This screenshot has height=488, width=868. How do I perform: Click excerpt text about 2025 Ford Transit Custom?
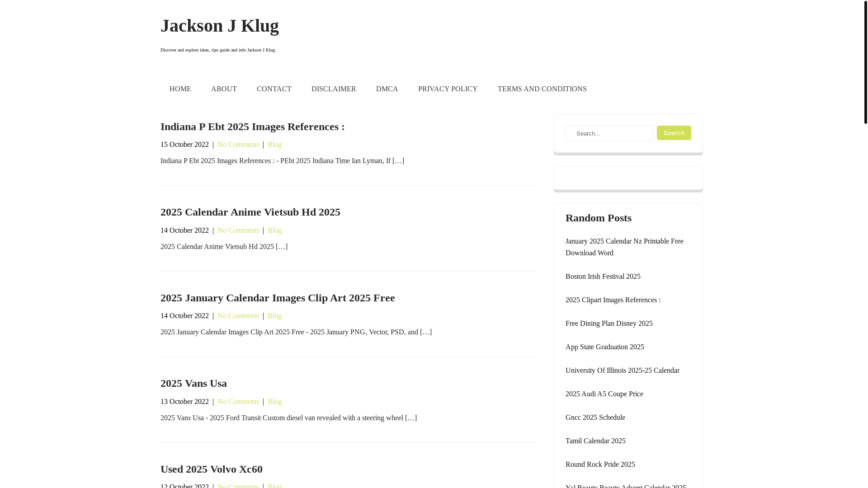coord(288,418)
